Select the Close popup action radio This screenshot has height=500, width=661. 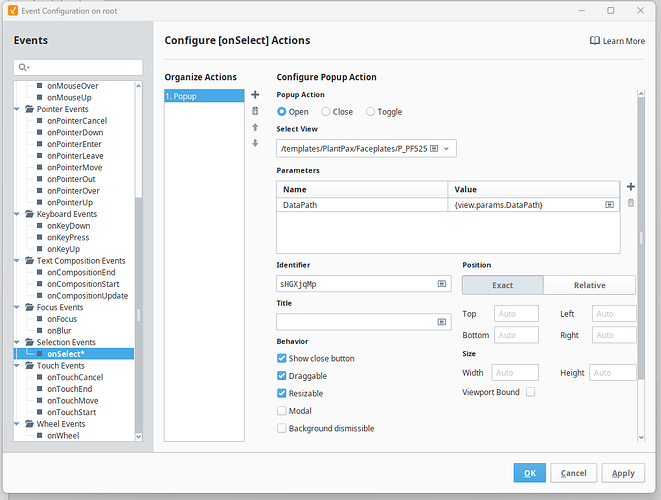click(326, 112)
